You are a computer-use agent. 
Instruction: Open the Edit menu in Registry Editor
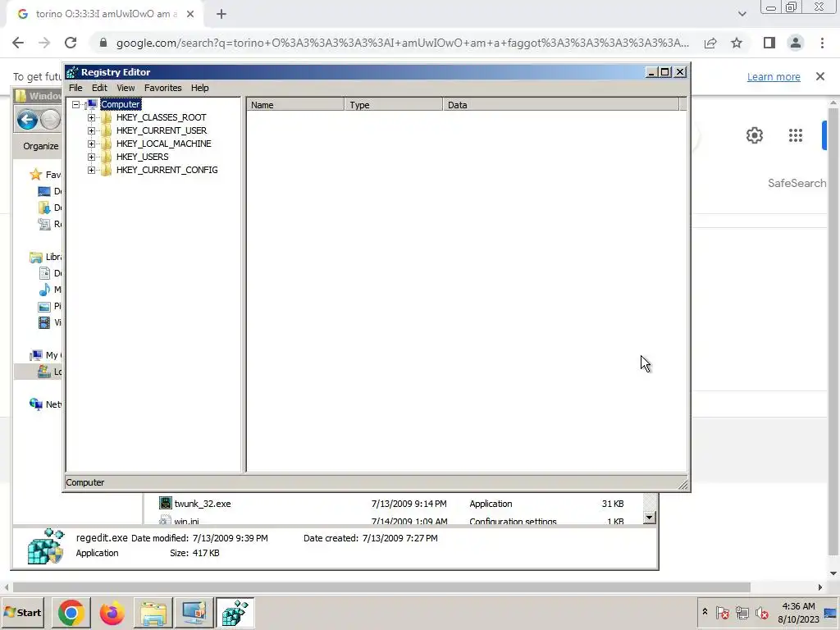[x=99, y=88]
